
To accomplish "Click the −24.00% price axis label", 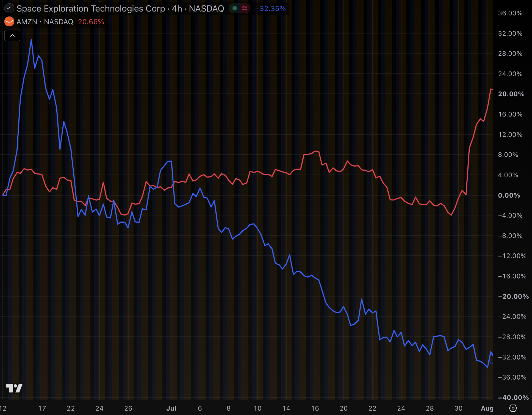I will click(x=512, y=317).
